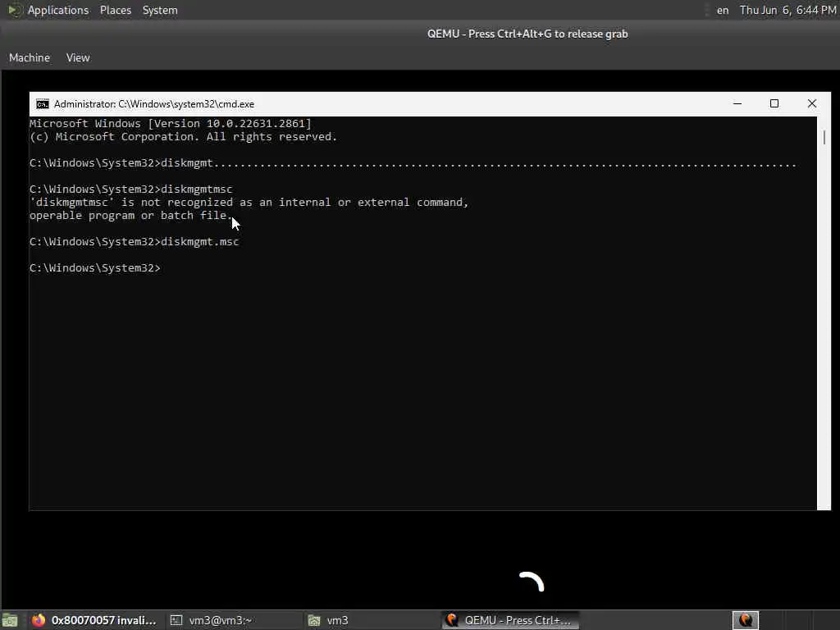Screen dimensions: 840x630
Task: Click the cmd window vertical scrollbar thumb
Action: point(824,137)
